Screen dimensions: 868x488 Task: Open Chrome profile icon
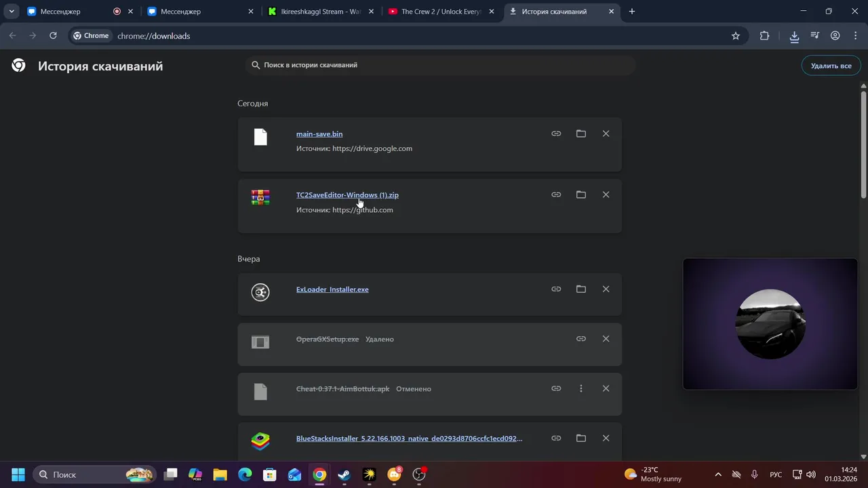(x=835, y=36)
